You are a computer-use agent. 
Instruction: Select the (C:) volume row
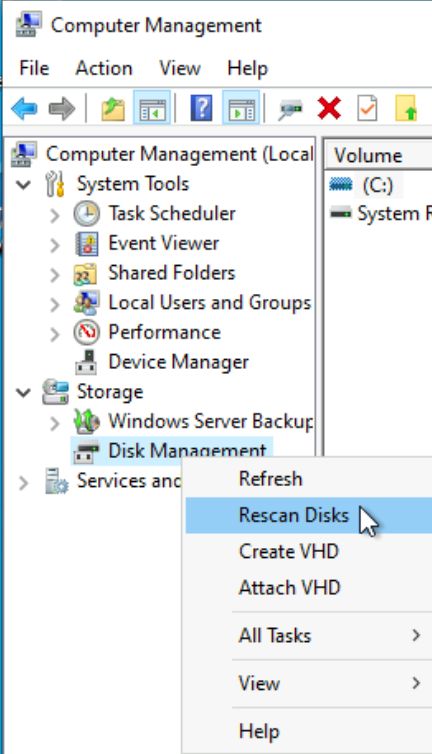tap(378, 185)
